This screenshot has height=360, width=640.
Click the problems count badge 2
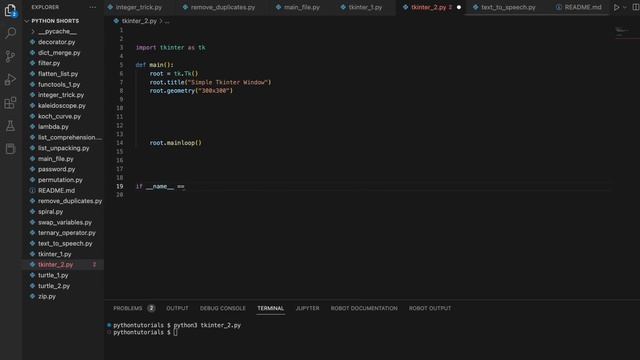(151, 308)
